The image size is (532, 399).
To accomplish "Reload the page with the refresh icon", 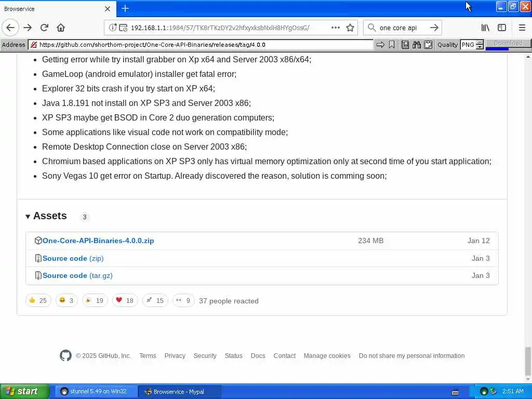I will point(44,28).
